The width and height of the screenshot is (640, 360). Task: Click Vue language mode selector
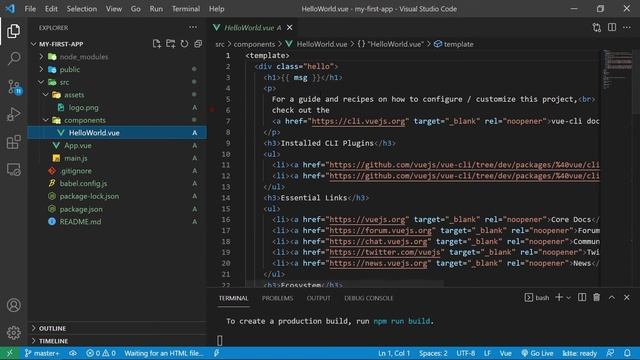506,353
